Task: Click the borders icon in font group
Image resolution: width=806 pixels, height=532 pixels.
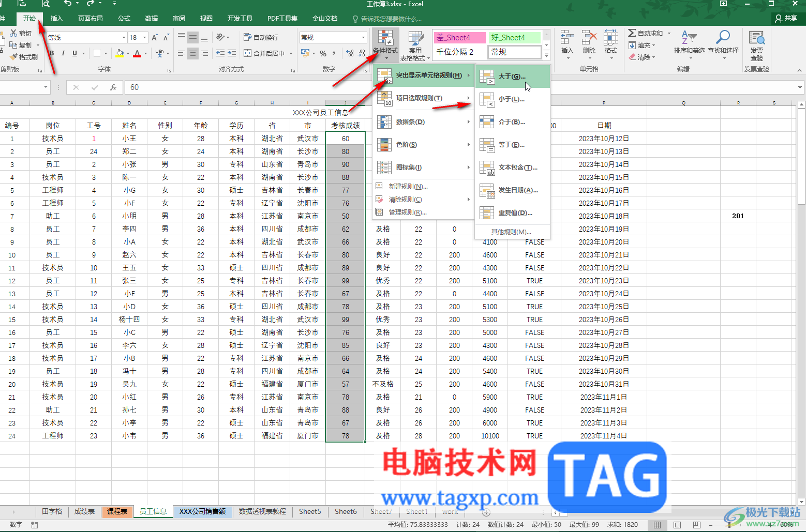Action: pos(97,53)
